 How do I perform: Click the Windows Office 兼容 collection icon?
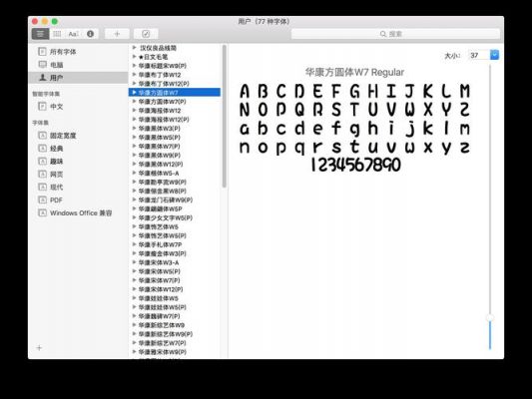click(x=42, y=212)
